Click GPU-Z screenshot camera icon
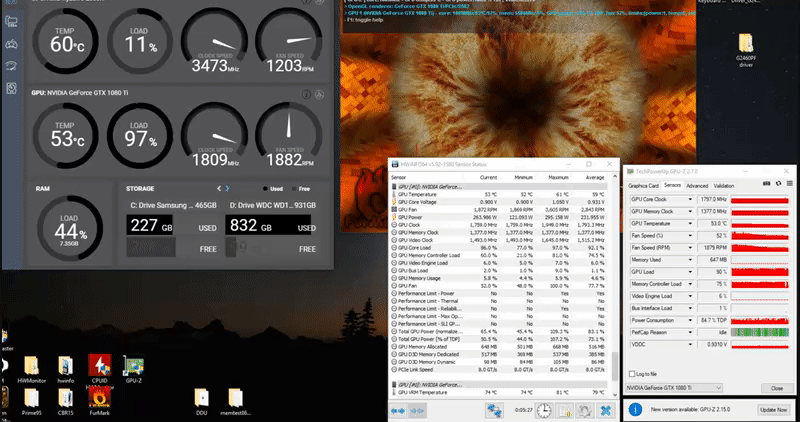800x422 pixels. 766,184
